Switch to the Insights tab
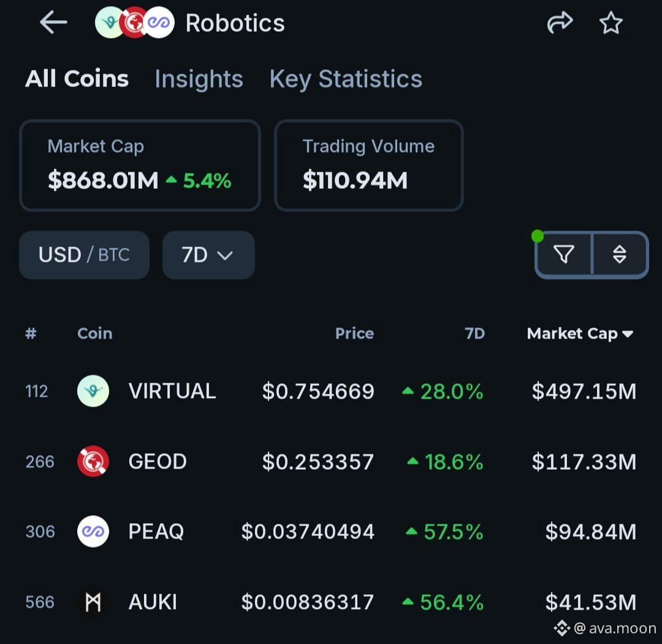Screen dimensions: 662x644 pyautogui.click(x=199, y=79)
